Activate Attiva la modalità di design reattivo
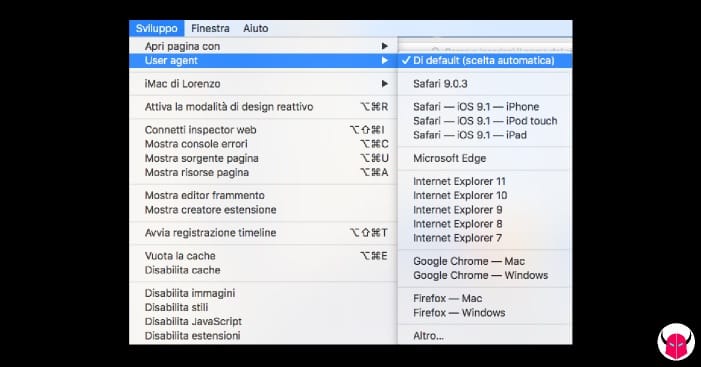The width and height of the screenshot is (701, 367). click(x=263, y=107)
